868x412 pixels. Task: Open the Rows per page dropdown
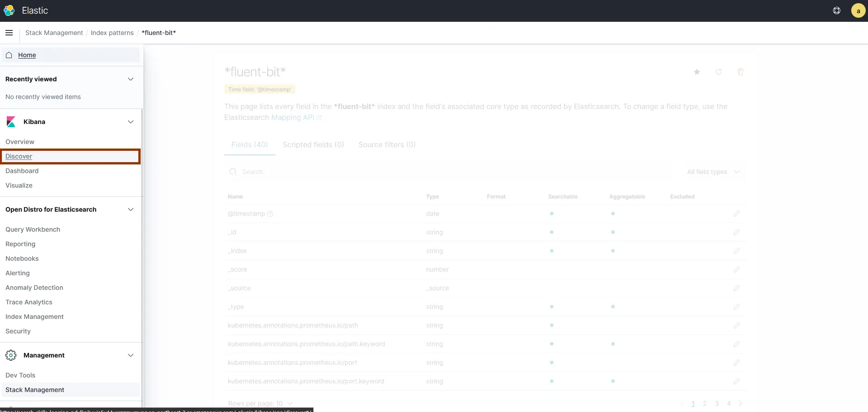[x=260, y=403]
